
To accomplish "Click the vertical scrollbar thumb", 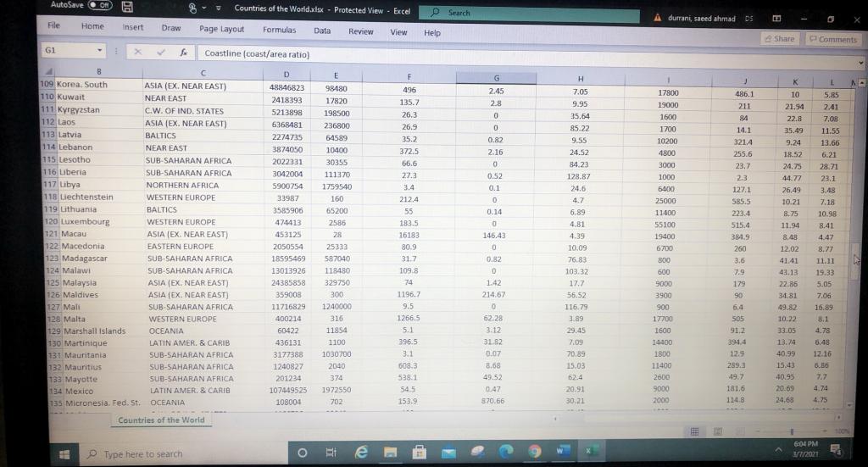I will [x=856, y=260].
